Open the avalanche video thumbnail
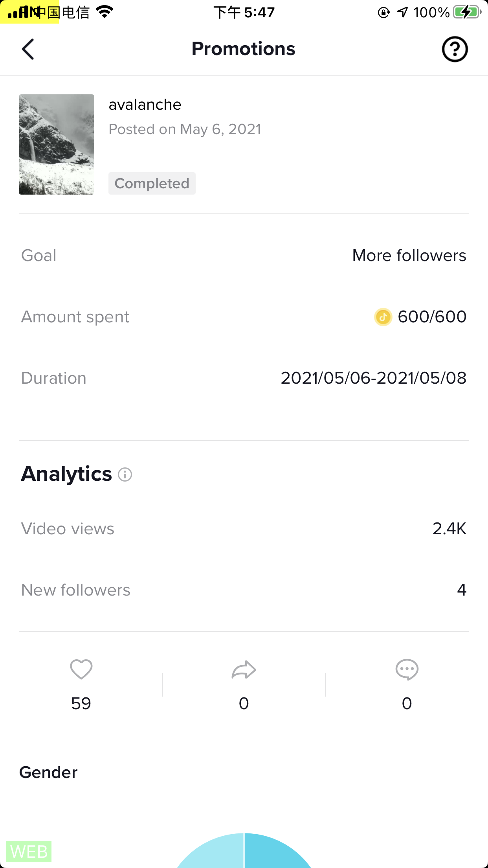 (x=57, y=144)
